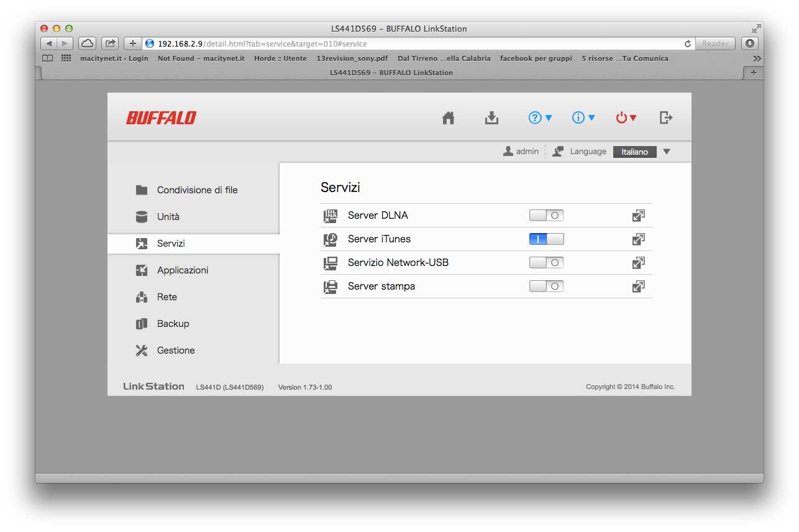
Task: Click the Server DLNA service icon
Action: click(330, 216)
